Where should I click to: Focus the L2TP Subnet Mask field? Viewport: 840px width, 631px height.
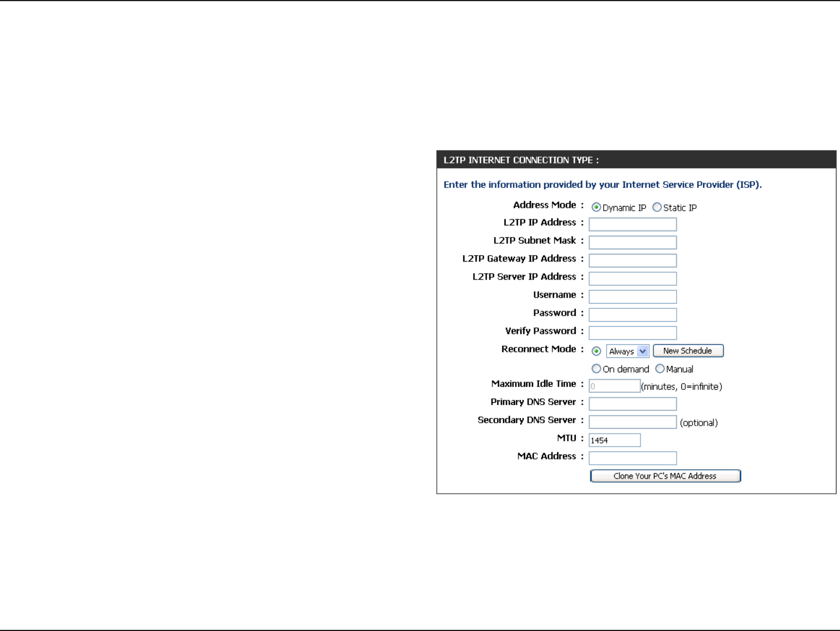633,243
